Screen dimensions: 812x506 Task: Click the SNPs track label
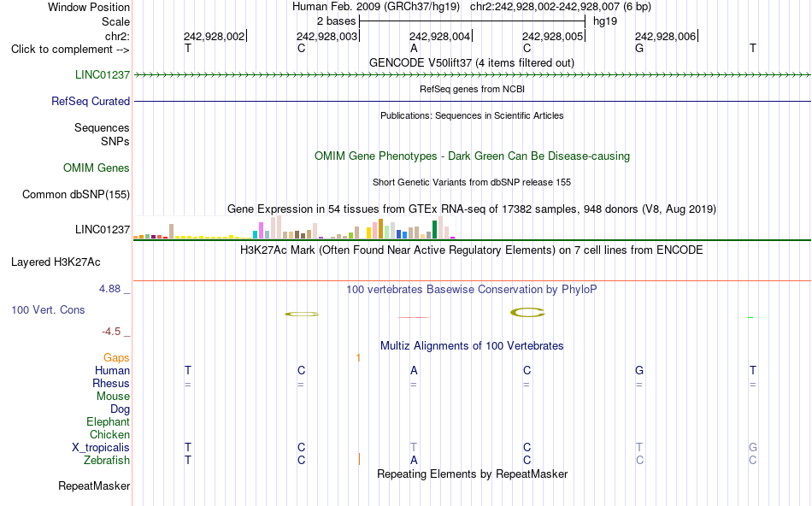coord(115,141)
